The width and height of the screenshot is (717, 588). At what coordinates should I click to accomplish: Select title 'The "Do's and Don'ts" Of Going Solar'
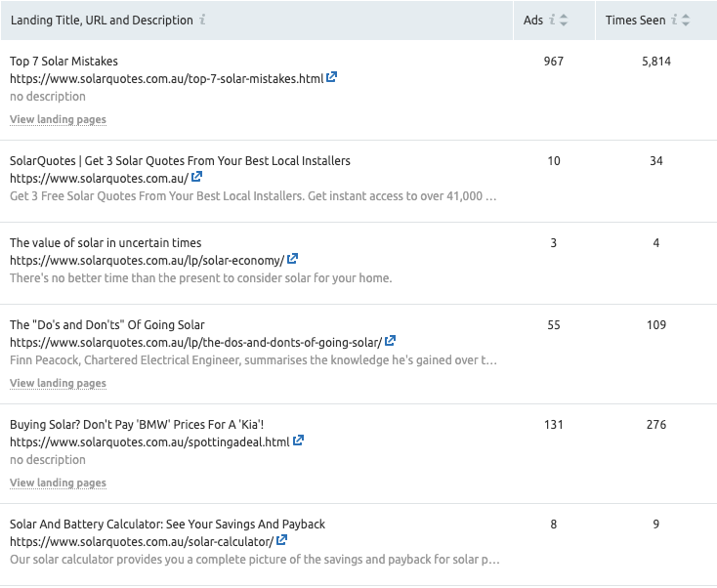click(x=107, y=324)
